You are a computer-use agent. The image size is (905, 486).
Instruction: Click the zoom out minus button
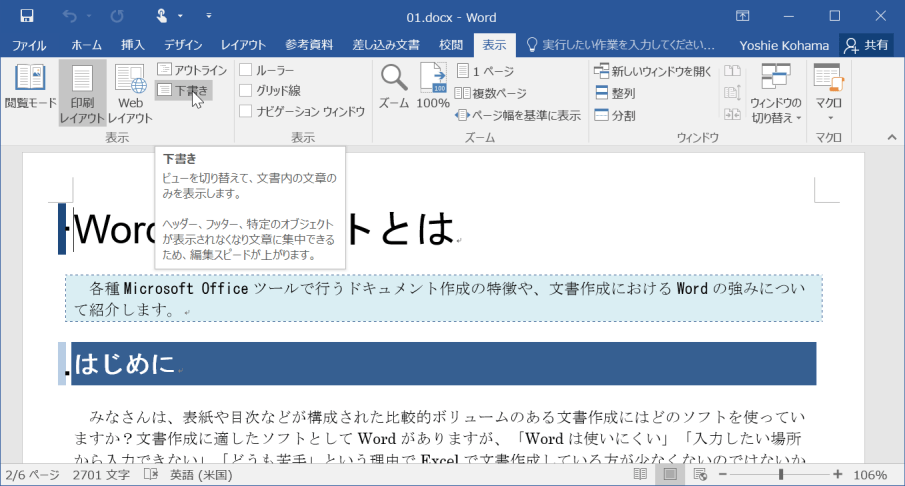point(723,474)
